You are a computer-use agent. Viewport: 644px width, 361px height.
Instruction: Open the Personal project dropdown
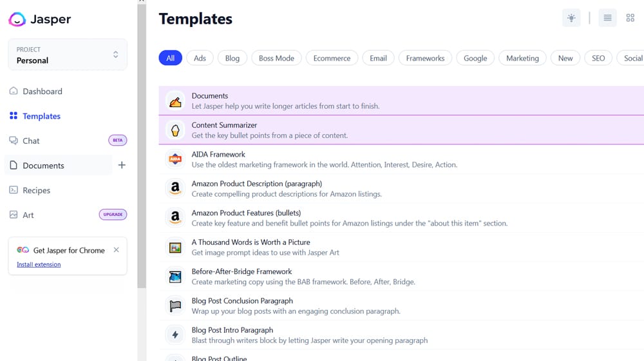click(x=68, y=55)
